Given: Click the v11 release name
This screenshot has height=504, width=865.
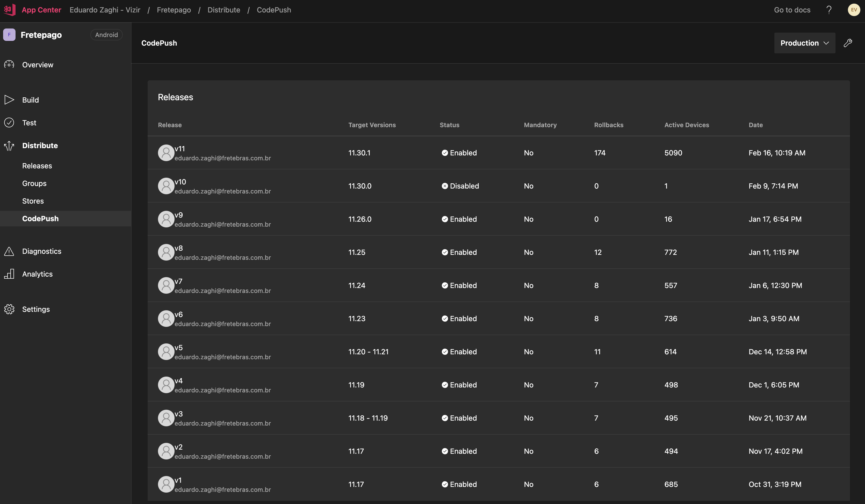Looking at the screenshot, I should click(179, 149).
